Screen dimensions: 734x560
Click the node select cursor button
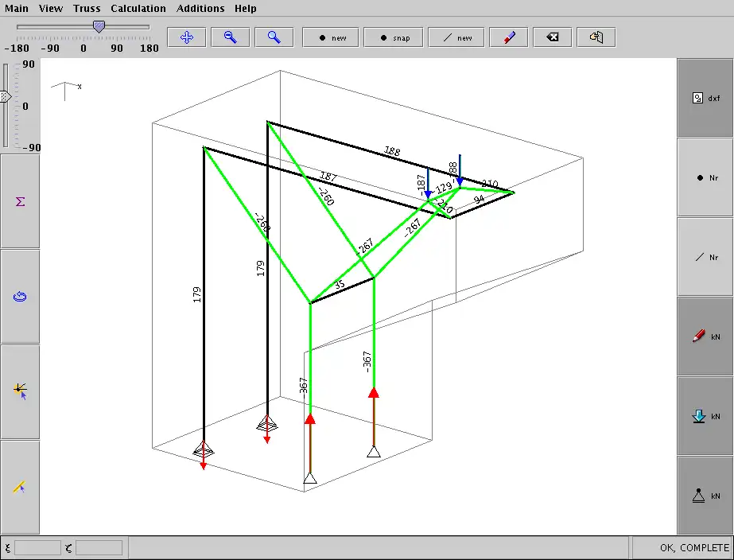click(20, 392)
